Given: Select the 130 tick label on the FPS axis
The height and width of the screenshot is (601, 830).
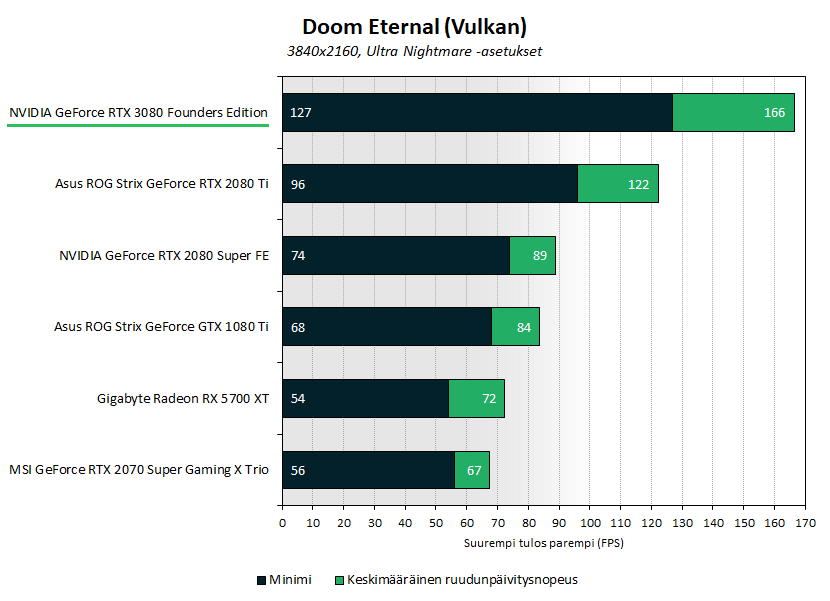Looking at the screenshot, I should 682,523.
